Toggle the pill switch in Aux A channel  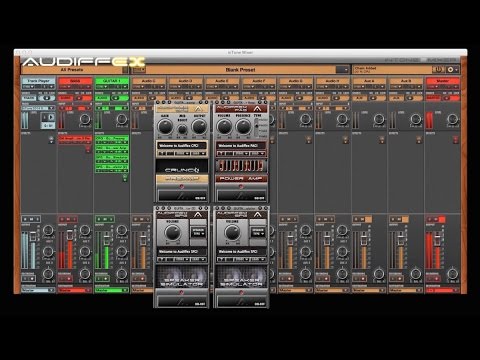(x=377, y=98)
